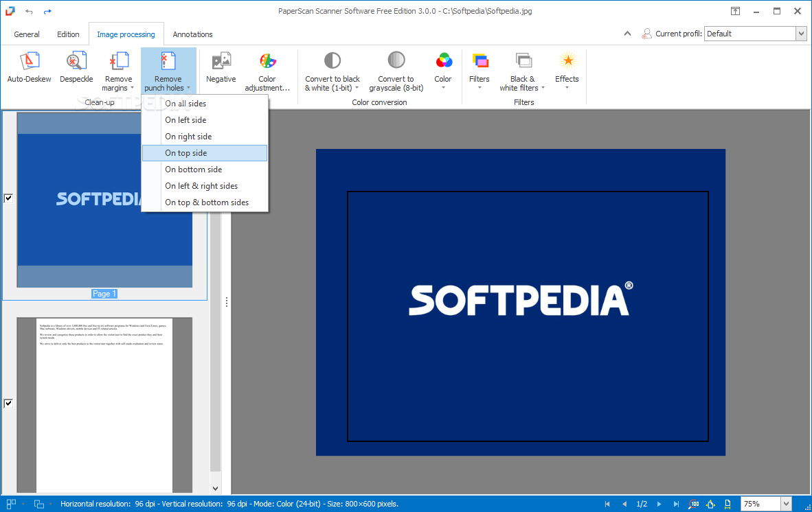Convert to black & white 1-bit

pos(332,71)
